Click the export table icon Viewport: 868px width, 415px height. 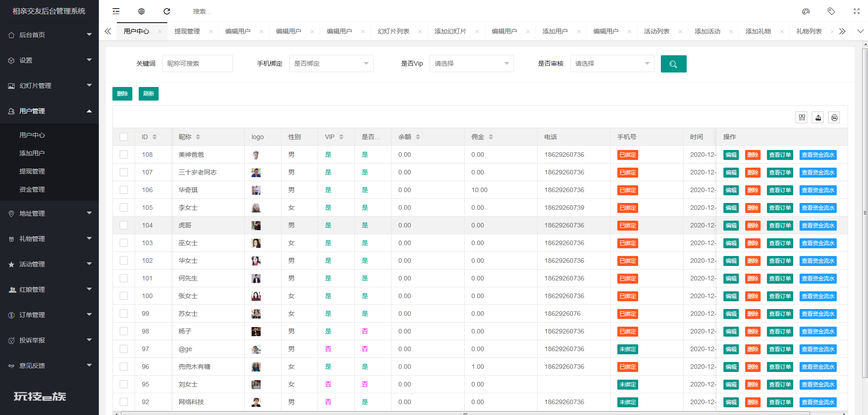tap(818, 118)
